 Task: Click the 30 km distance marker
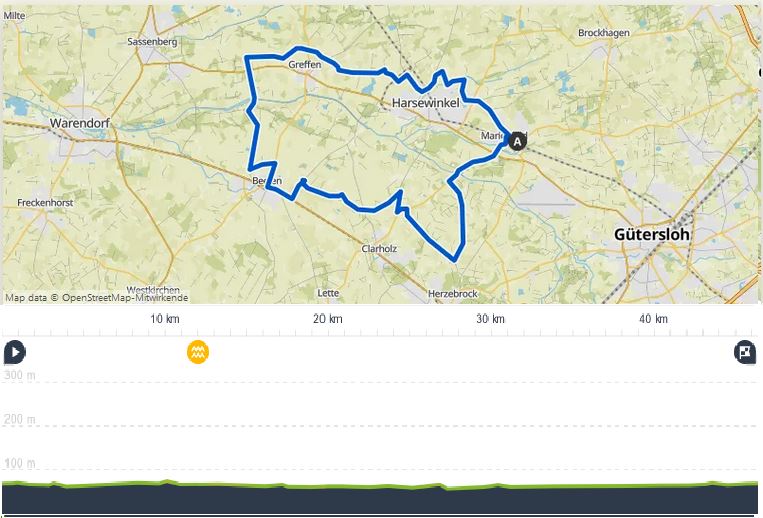[x=490, y=319]
